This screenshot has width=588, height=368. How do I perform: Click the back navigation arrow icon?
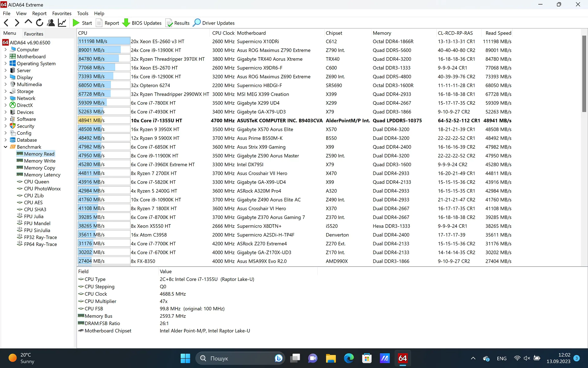6,22
